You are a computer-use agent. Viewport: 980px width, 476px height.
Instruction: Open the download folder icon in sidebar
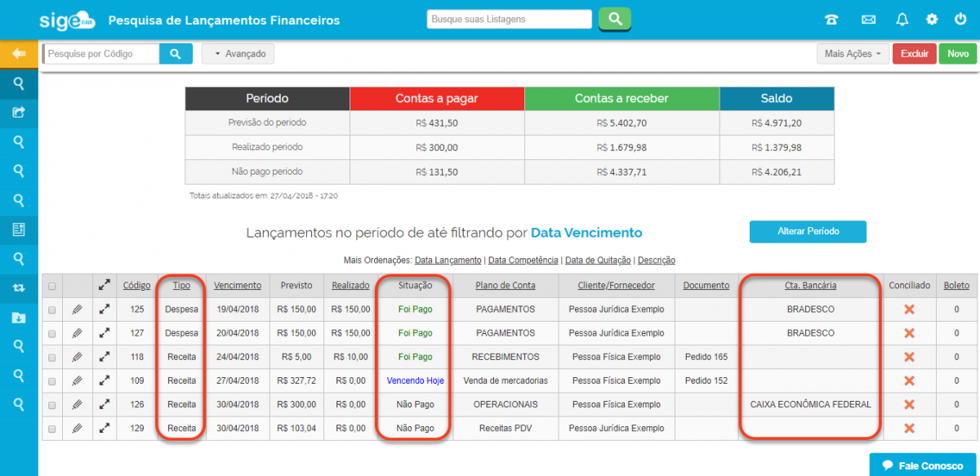click(x=19, y=317)
